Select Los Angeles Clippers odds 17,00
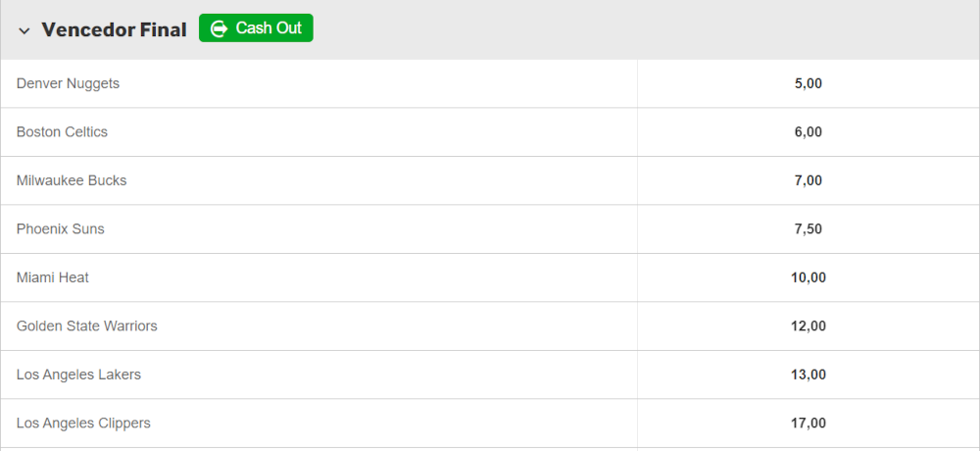This screenshot has width=980, height=451. [808, 424]
